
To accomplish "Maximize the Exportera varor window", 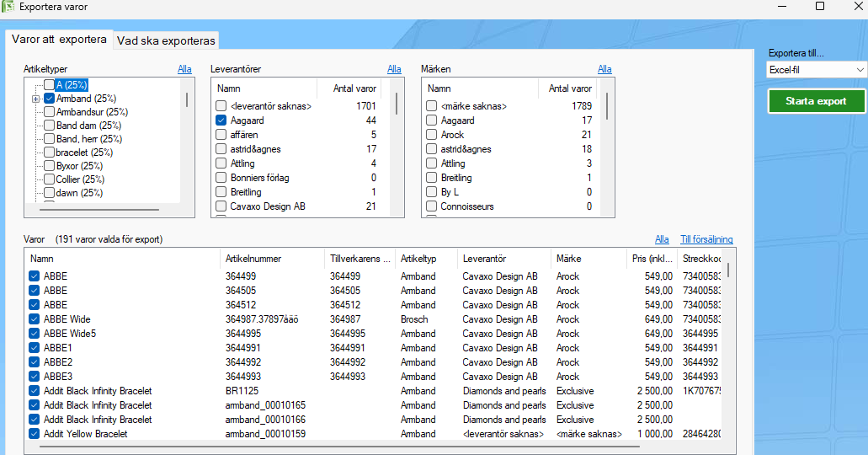I will [x=820, y=6].
